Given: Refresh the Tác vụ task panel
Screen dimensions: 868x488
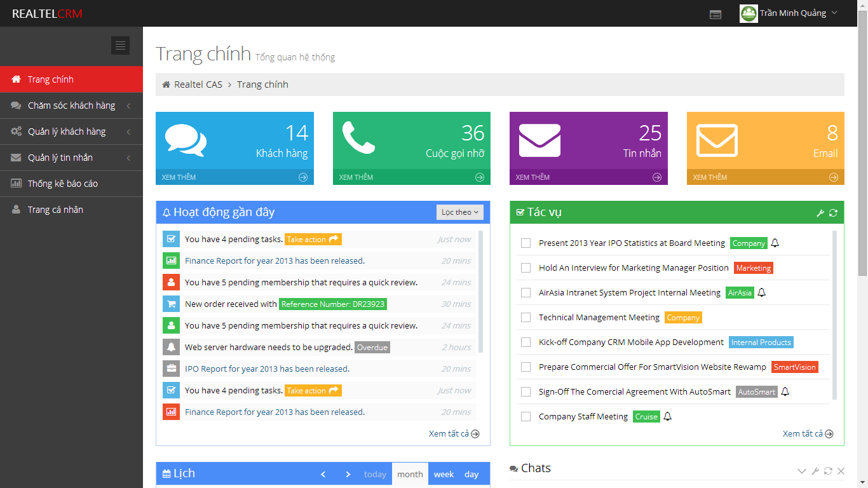Looking at the screenshot, I should (x=833, y=213).
